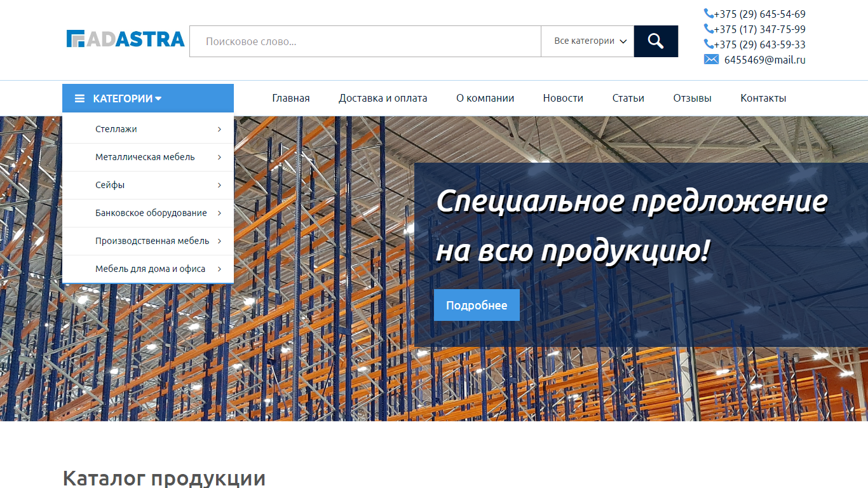Go to Доставка и оплата page

click(383, 98)
